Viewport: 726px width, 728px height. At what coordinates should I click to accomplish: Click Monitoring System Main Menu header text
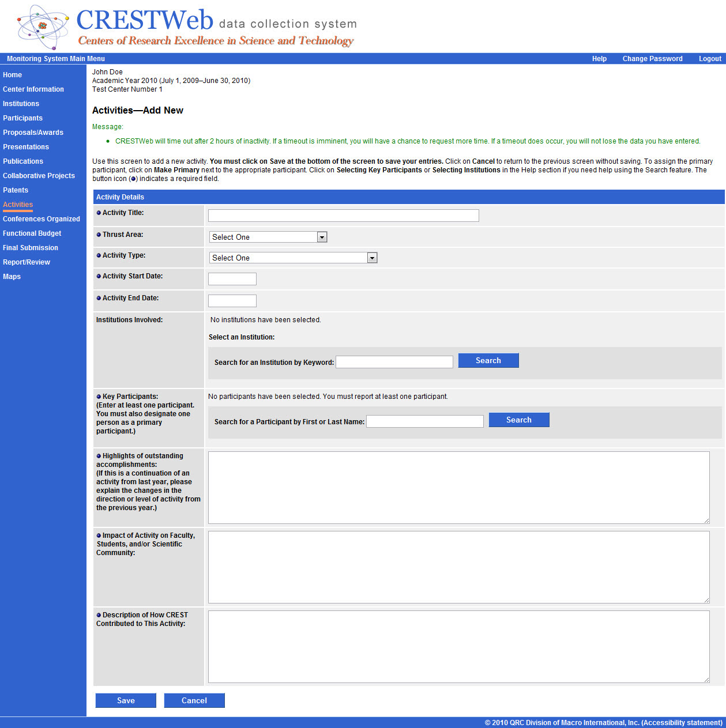point(56,59)
